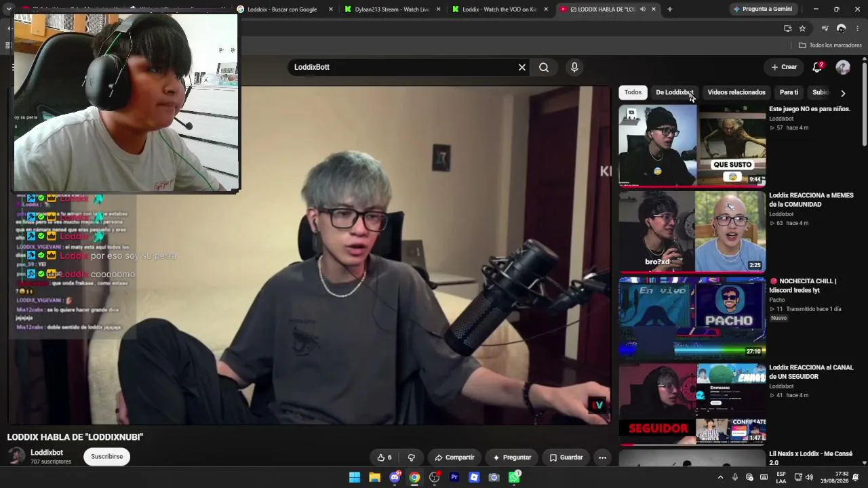Click the Preguntar button
Image resolution: width=868 pixels, height=488 pixels.
512,457
